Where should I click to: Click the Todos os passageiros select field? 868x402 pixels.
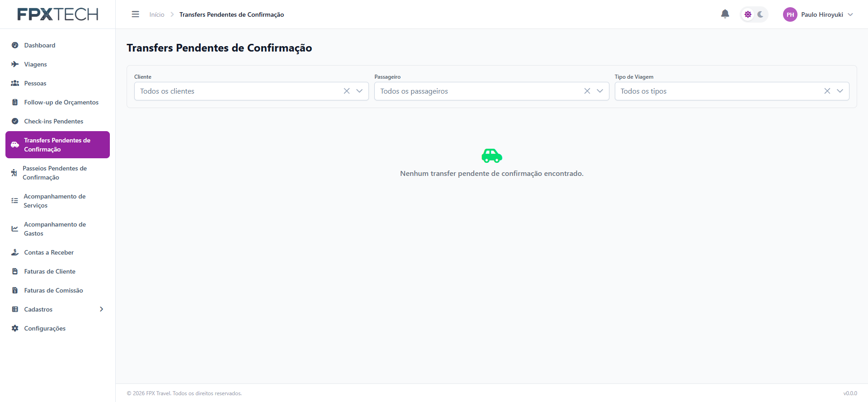(492, 91)
